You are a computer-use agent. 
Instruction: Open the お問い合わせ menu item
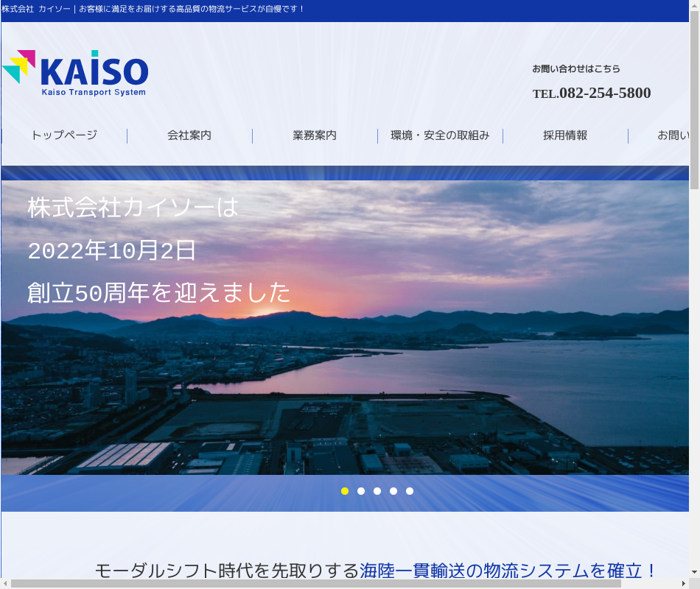[x=673, y=135]
